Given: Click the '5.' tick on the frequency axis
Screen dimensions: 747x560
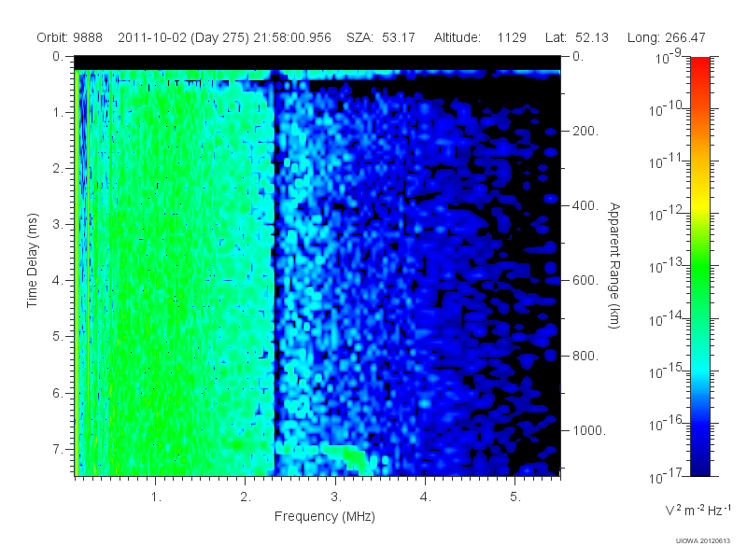Looking at the screenshot, I should [x=515, y=497].
